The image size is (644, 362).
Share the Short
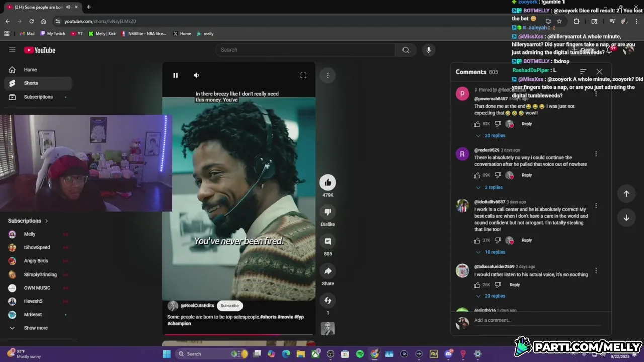328,271
